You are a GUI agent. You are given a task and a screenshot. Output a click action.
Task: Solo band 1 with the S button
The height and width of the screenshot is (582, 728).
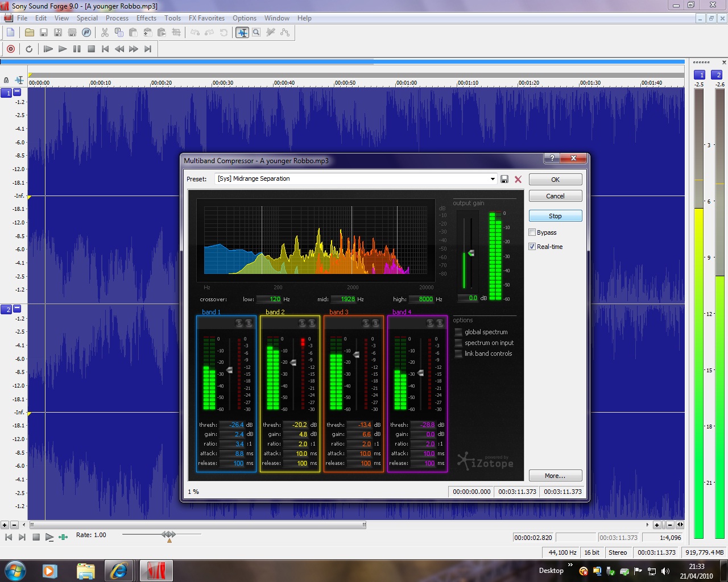[239, 323]
